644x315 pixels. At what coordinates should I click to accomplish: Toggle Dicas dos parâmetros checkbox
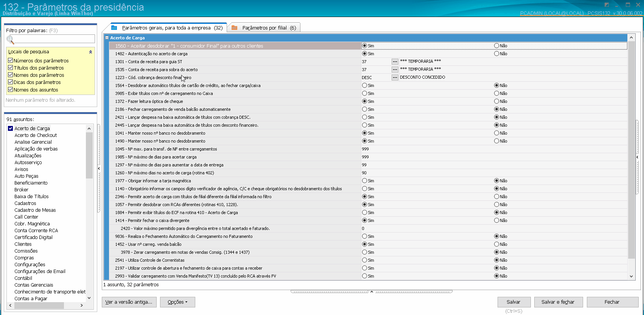coord(11,82)
